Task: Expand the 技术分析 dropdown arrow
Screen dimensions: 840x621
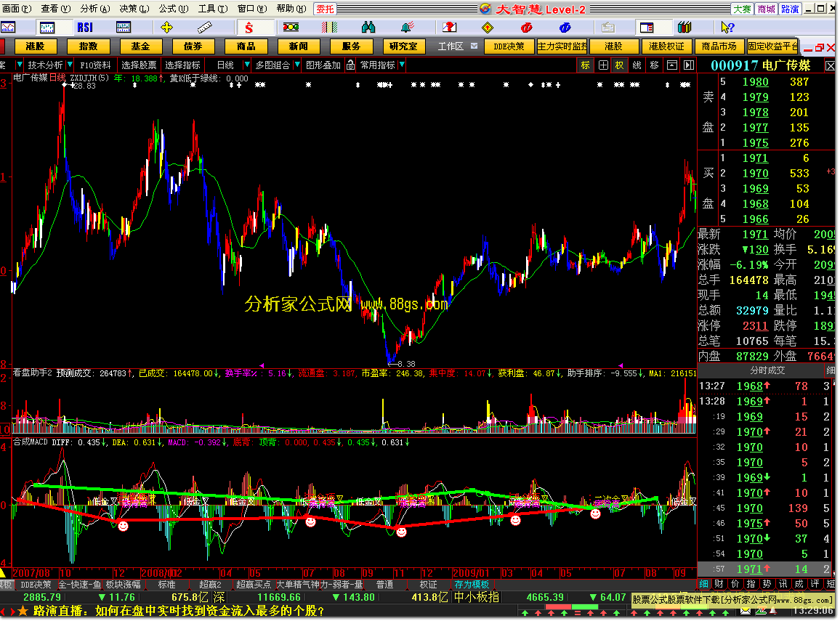Action: coord(70,65)
